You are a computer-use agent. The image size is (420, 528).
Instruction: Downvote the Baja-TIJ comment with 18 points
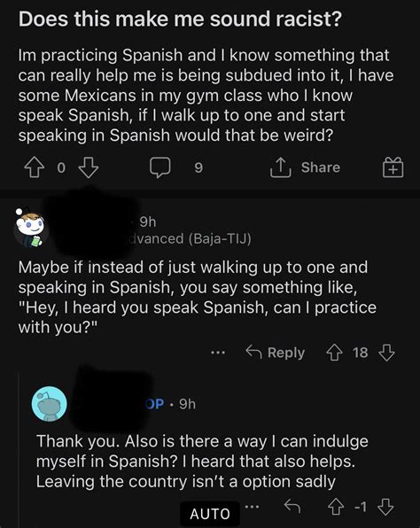pyautogui.click(x=386, y=353)
